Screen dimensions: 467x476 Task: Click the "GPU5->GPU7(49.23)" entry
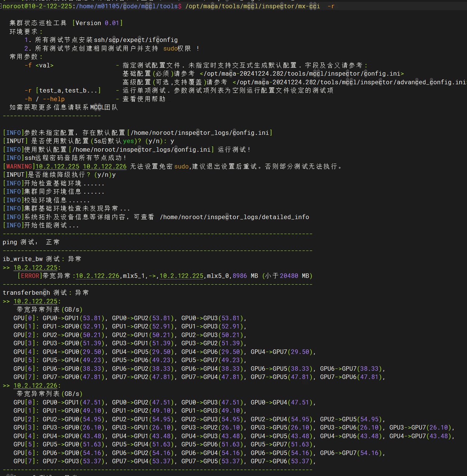(x=213, y=360)
